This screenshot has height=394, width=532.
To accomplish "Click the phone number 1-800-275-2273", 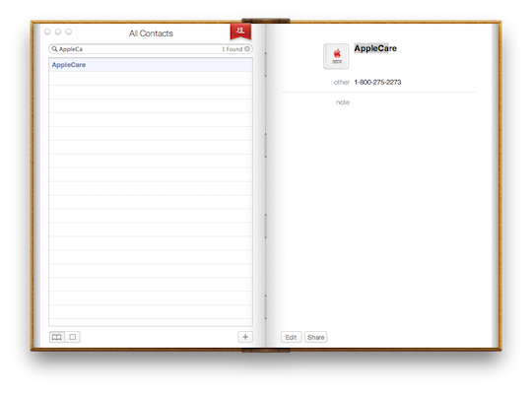I will [377, 82].
